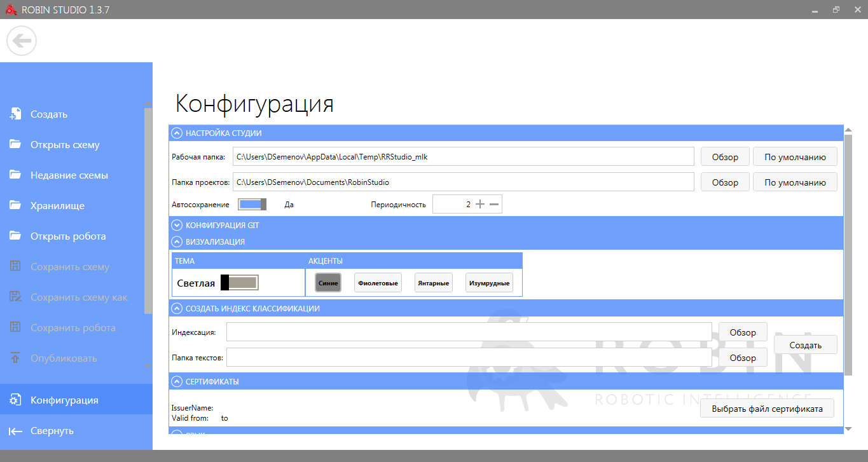
Task: Click the Robin Studio logo in title bar
Action: coord(10,10)
